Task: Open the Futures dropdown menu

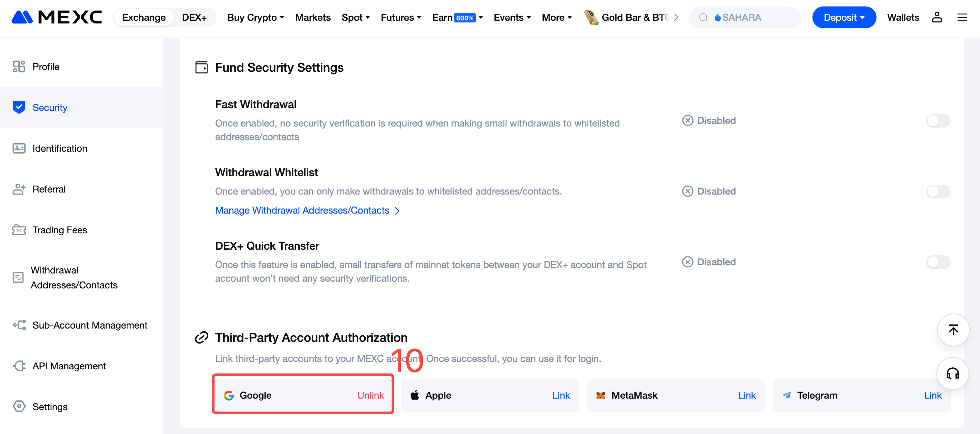Action: (400, 17)
